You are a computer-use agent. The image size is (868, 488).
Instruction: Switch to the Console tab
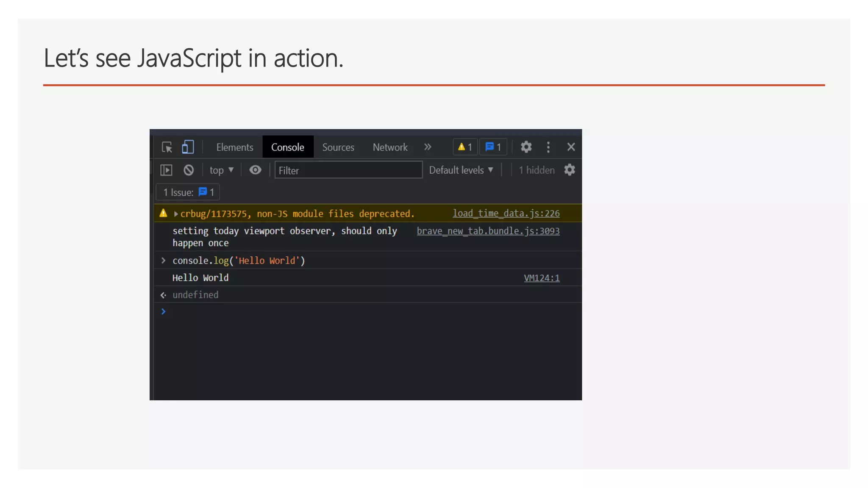click(288, 147)
